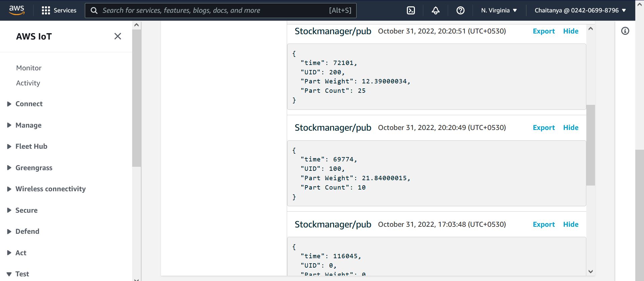Click "Part Count": 10 line
Image resolution: width=644 pixels, height=281 pixels.
tap(333, 188)
